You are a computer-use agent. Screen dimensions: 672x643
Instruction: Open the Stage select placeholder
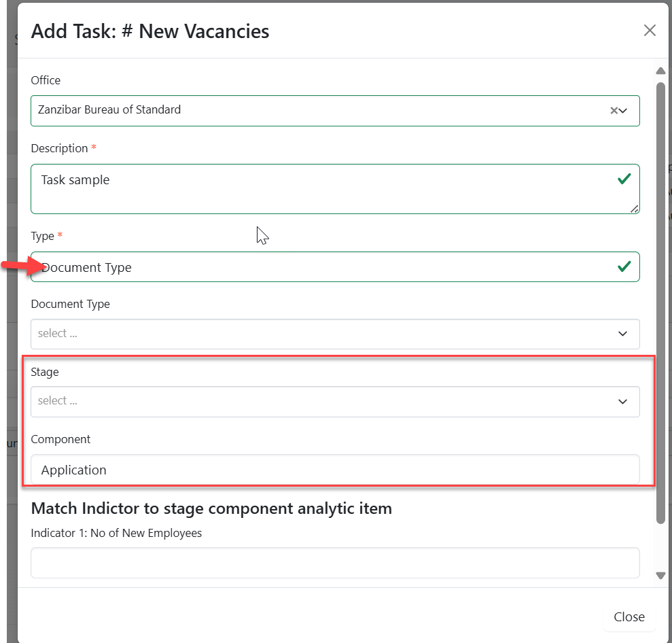pyautogui.click(x=319, y=402)
